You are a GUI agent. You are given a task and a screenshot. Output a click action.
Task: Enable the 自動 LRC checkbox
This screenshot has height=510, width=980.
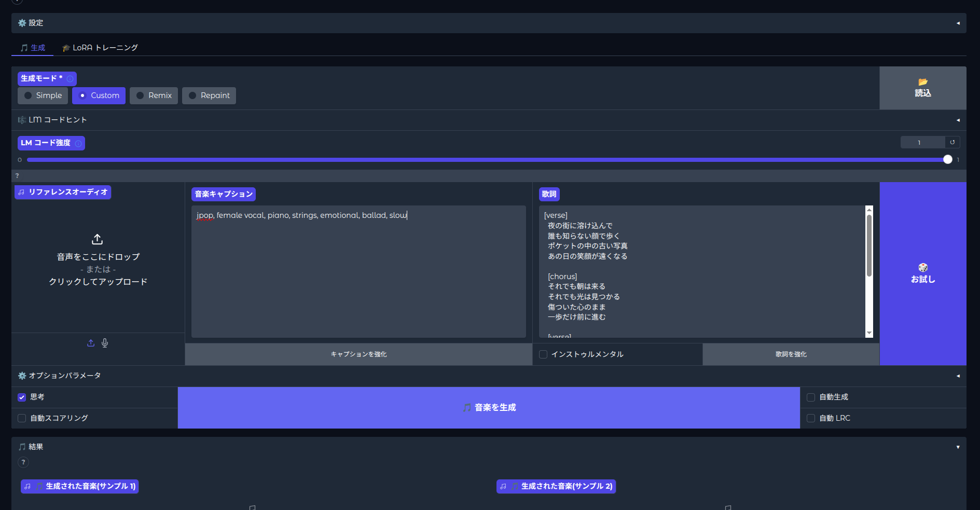coord(811,418)
